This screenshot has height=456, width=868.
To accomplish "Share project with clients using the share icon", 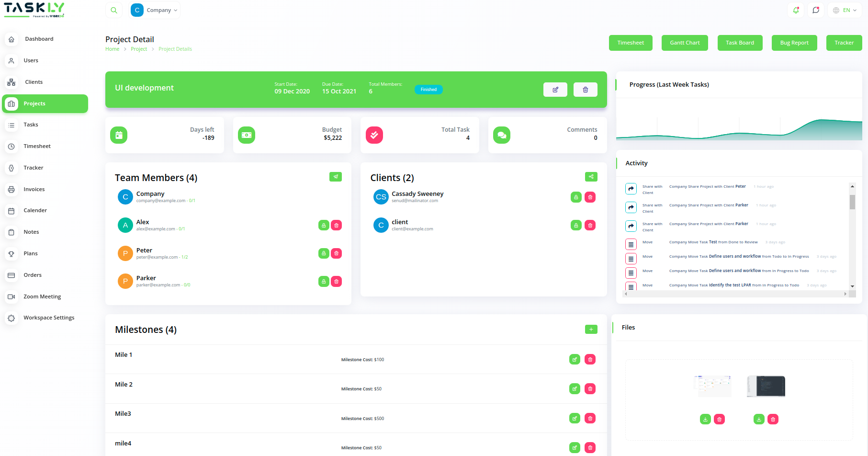I will [x=591, y=177].
